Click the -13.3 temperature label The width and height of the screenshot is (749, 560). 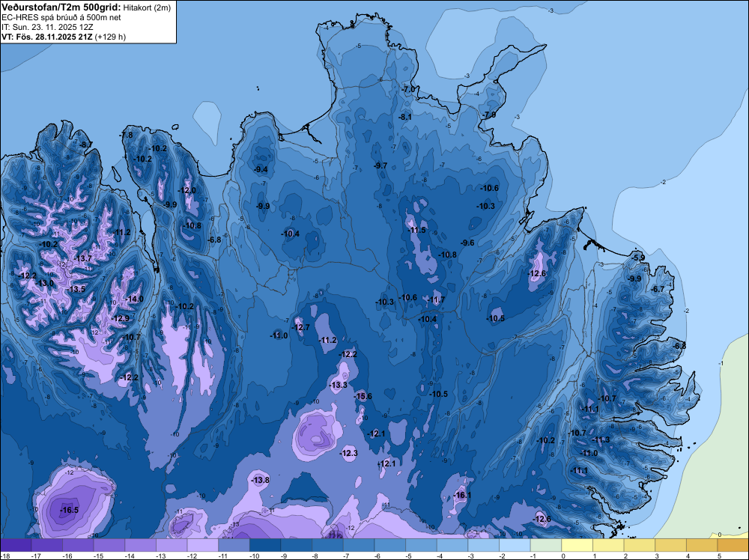[339, 385]
